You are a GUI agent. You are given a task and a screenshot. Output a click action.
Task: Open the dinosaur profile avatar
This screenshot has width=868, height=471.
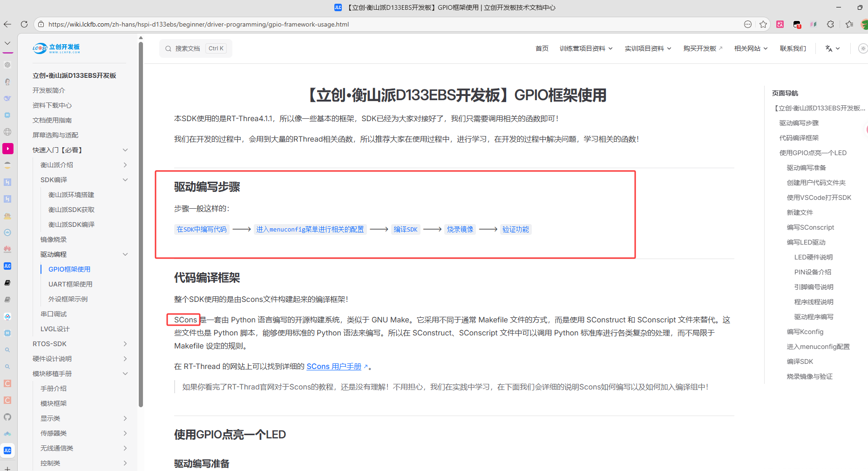(x=865, y=24)
